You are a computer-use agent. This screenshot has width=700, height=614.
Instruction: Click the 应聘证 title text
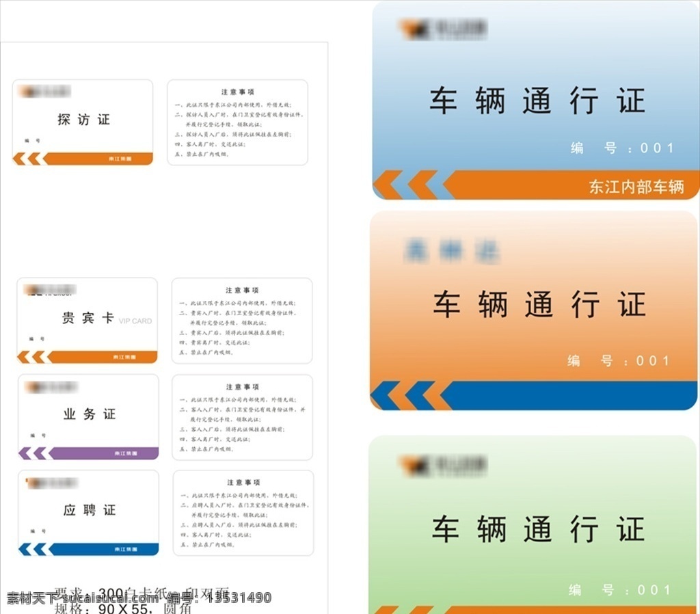90,510
